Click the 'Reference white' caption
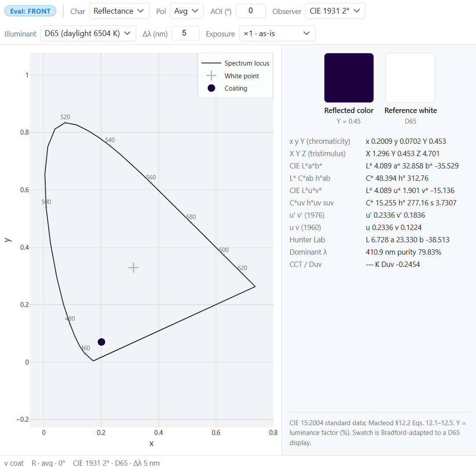Viewport: 476px width, 467px height. click(x=411, y=110)
